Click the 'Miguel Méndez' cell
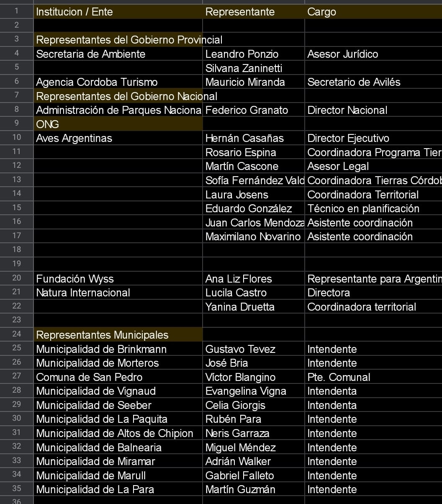Image resolution: width=442 pixels, height=504 pixels. tap(254, 447)
